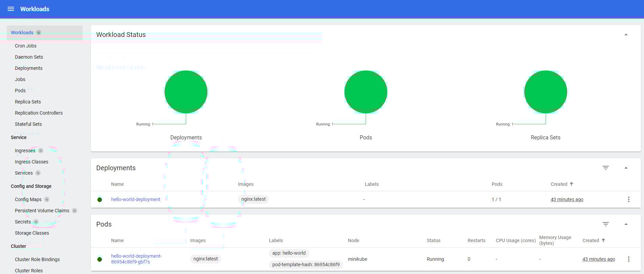
Task: Select Workloads in the sidebar
Action: click(x=45, y=33)
